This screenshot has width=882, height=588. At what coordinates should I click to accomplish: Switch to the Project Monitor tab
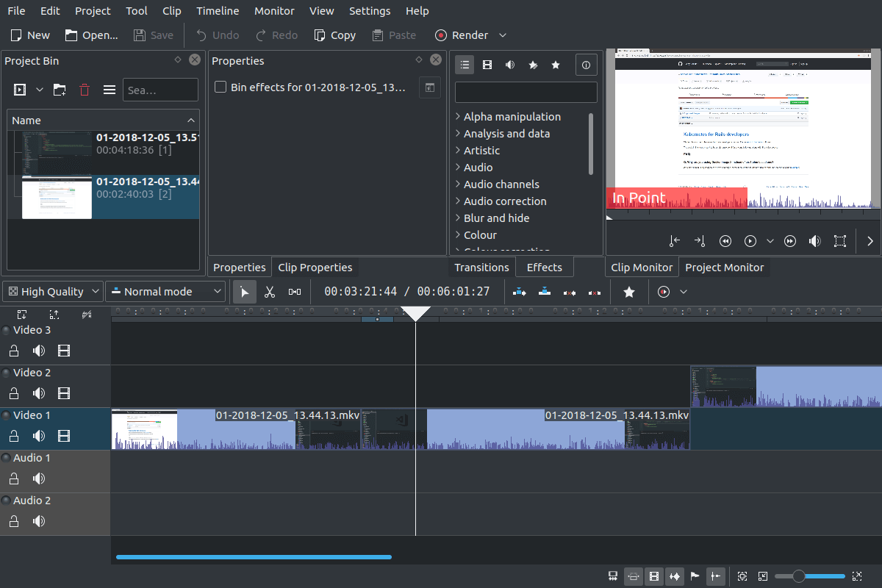click(x=724, y=268)
